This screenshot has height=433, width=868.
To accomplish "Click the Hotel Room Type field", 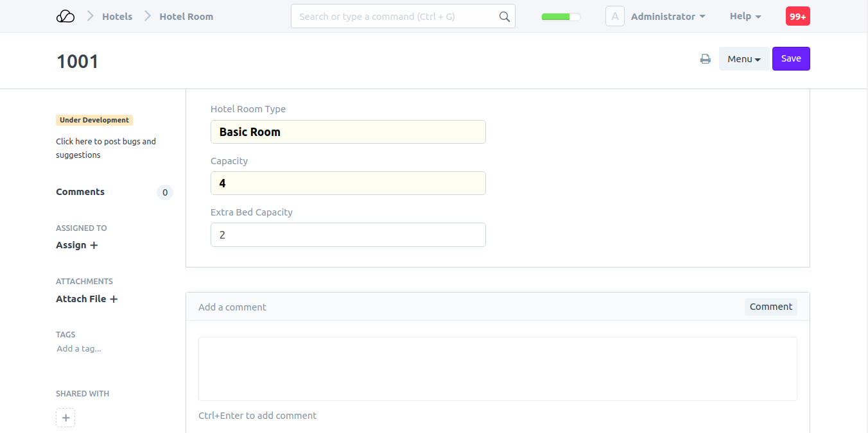I will pos(348,132).
